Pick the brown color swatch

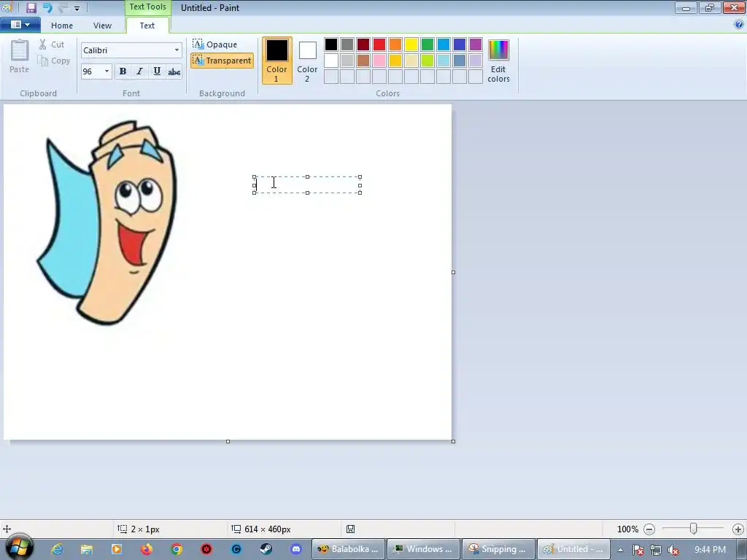(x=363, y=61)
